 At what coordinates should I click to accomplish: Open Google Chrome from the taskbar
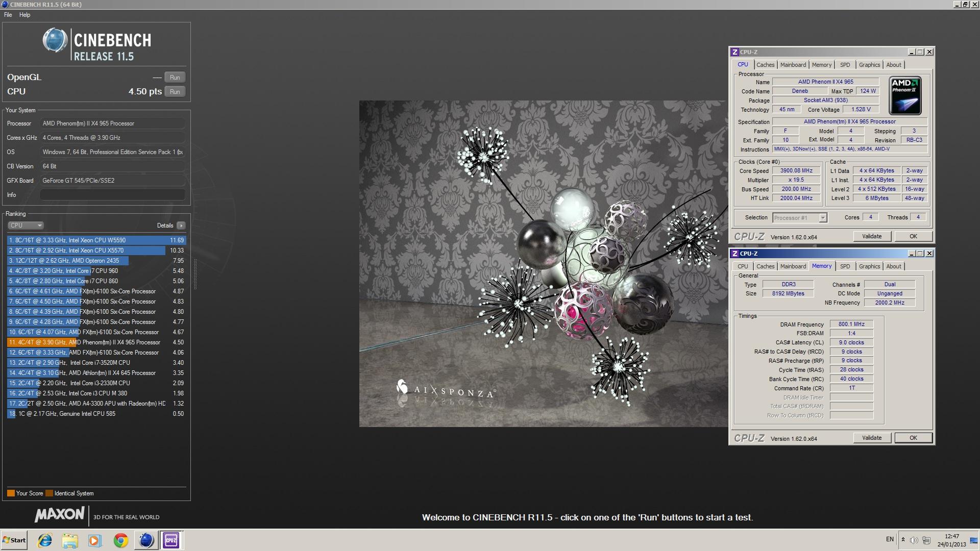pyautogui.click(x=120, y=540)
